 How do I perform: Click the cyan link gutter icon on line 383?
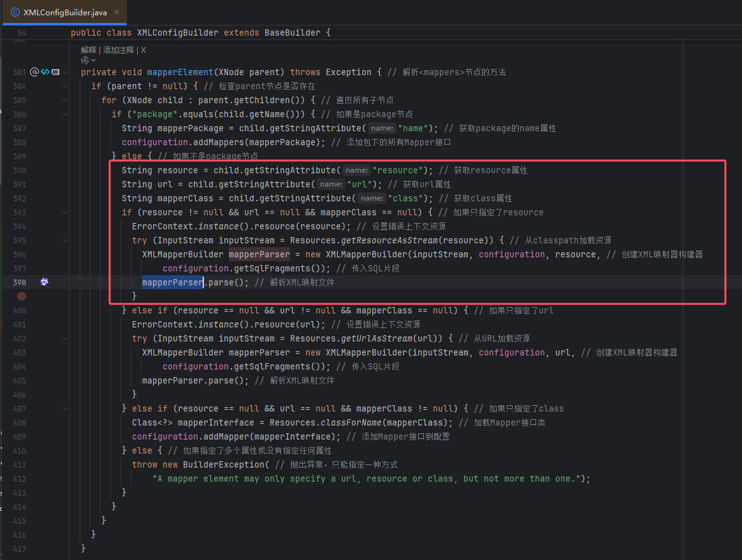coord(45,72)
